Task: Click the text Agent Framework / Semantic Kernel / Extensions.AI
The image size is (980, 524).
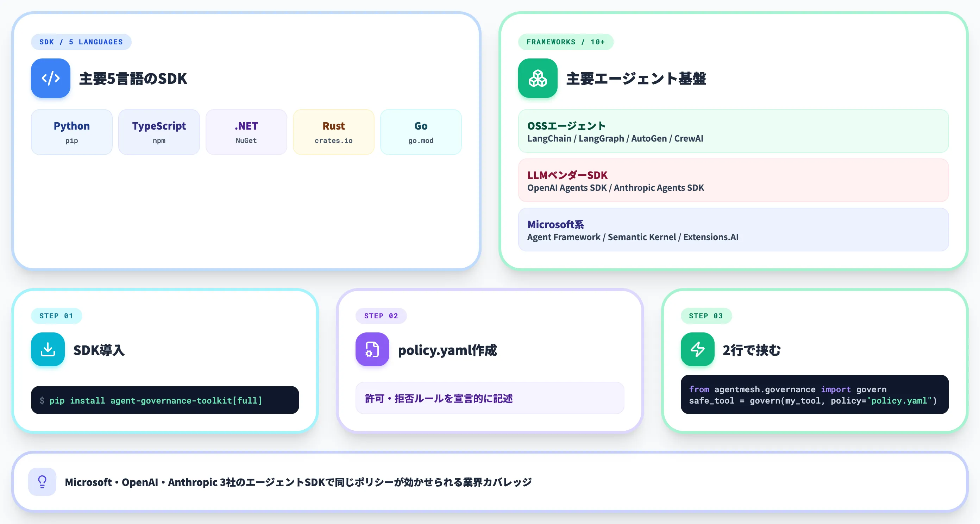Action: [633, 237]
